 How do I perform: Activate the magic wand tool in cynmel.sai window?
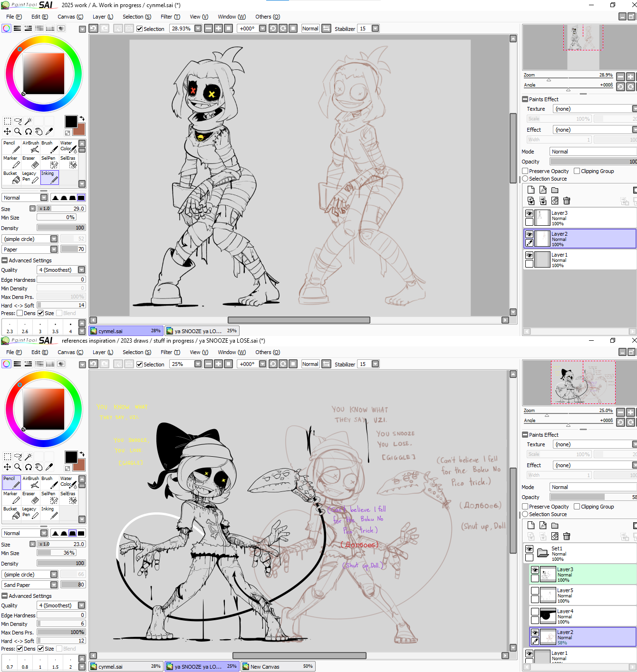pos(28,121)
